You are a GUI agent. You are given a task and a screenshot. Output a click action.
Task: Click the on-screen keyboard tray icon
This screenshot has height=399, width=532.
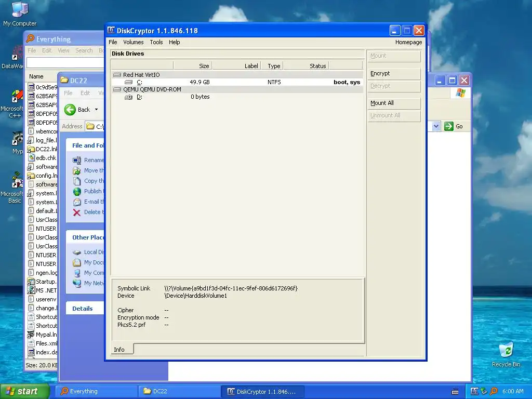(455, 392)
